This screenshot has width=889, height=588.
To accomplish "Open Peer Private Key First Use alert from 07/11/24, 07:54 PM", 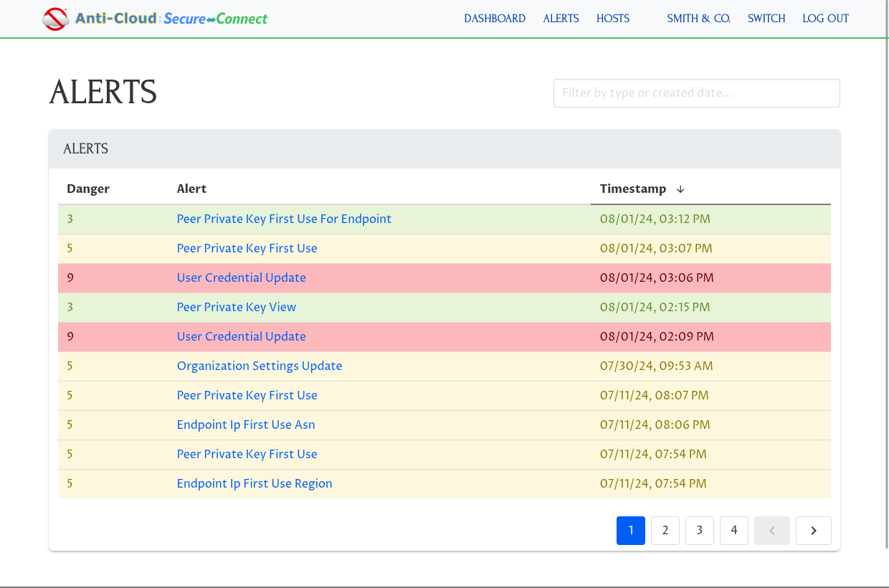I will (247, 454).
